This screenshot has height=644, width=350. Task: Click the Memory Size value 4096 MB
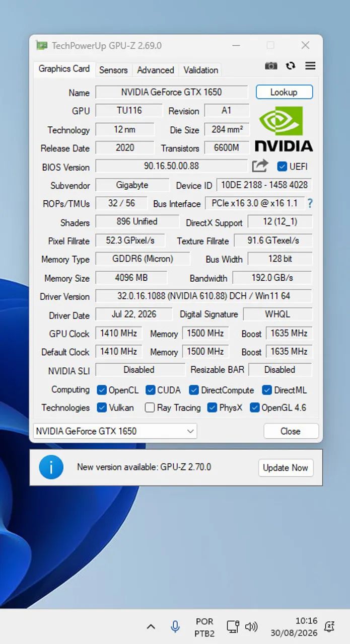click(x=131, y=278)
